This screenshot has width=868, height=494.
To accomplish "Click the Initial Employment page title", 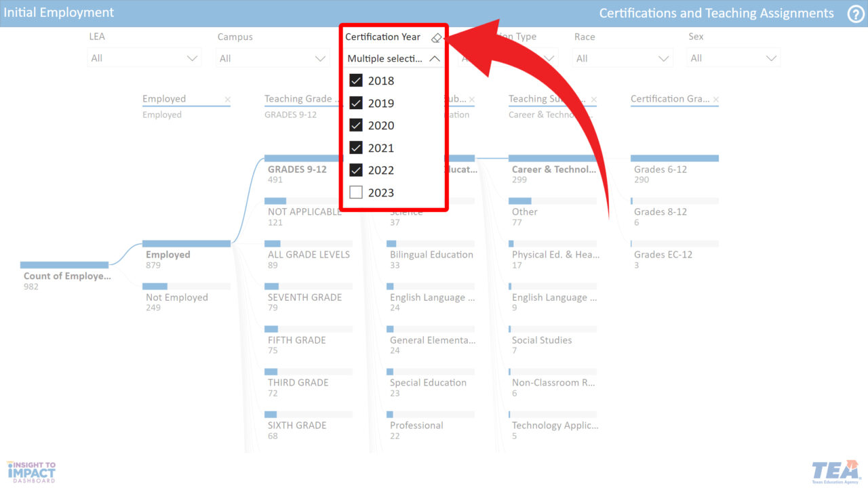I will (x=58, y=12).
